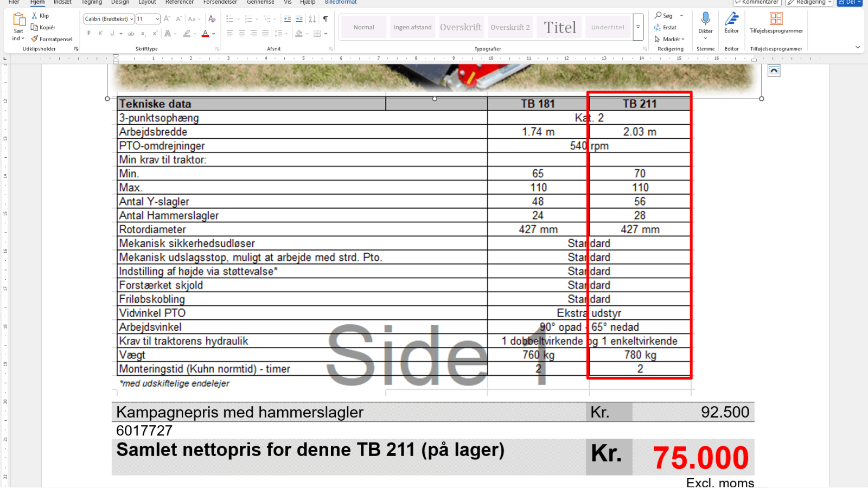Toggle bold formatting (F)
The width and height of the screenshot is (868, 488).
click(x=88, y=33)
